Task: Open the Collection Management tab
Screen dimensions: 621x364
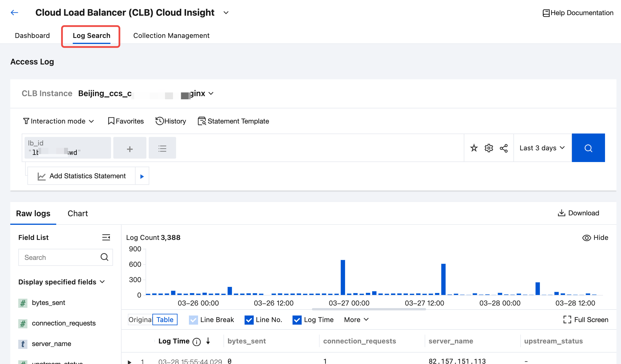Action: [171, 35]
